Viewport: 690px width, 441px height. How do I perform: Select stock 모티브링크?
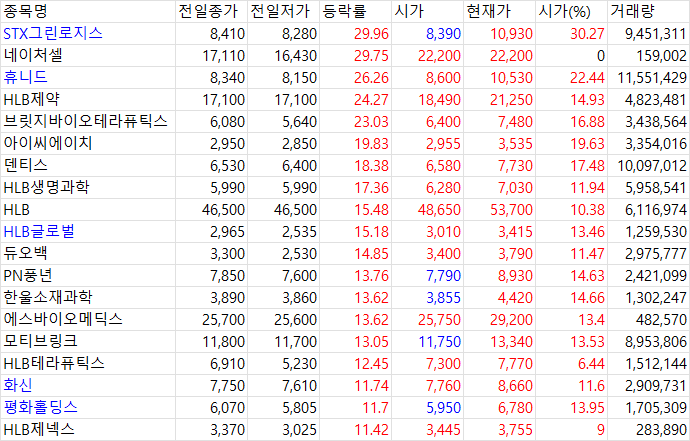click(x=40, y=342)
